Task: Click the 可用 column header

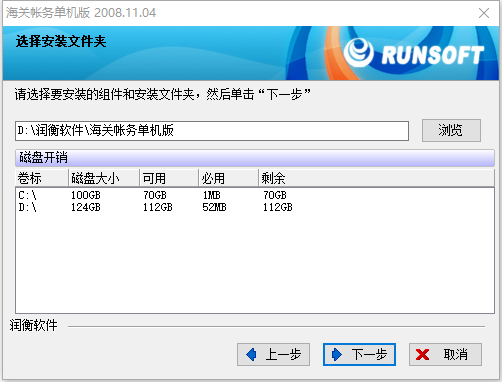Action: pos(169,178)
